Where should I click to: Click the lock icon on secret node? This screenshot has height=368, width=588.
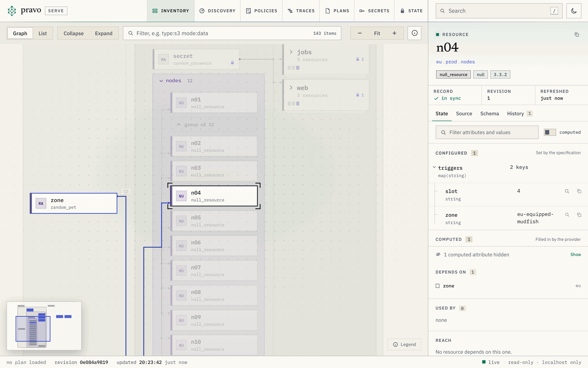232,63
